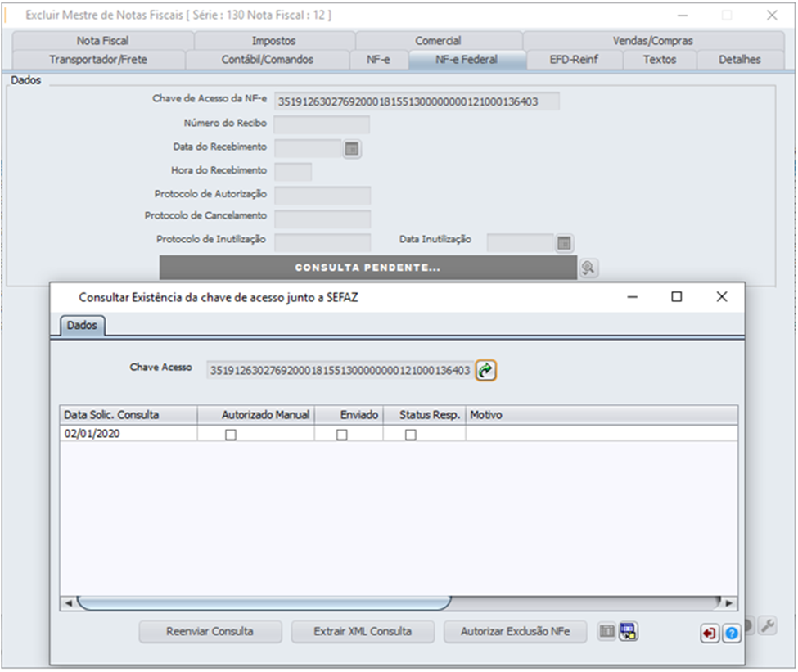This screenshot has width=798, height=672.
Task: Click the Número do Recibo field
Action: 322,124
